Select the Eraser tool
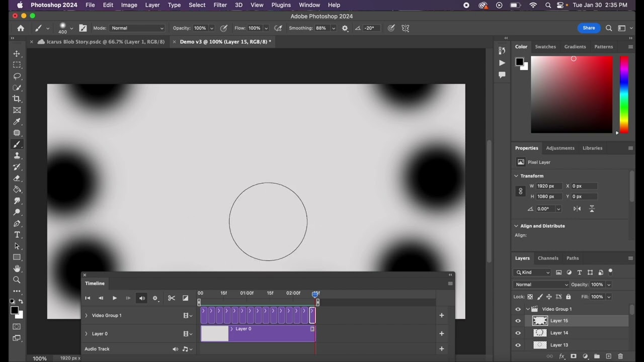 point(17,178)
